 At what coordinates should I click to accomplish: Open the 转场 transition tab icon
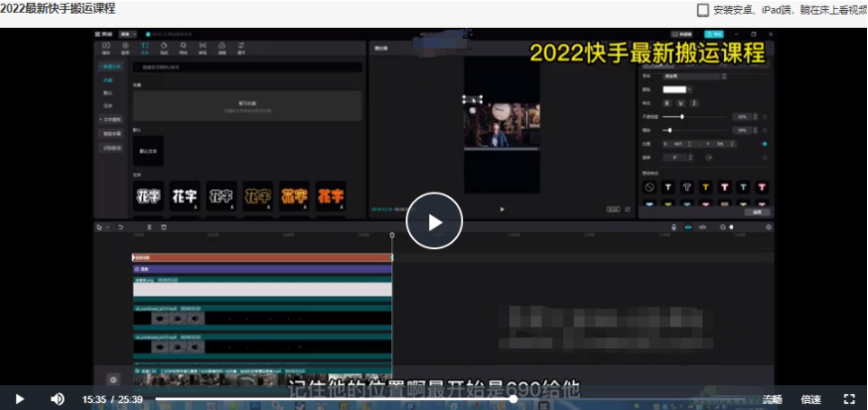203,48
